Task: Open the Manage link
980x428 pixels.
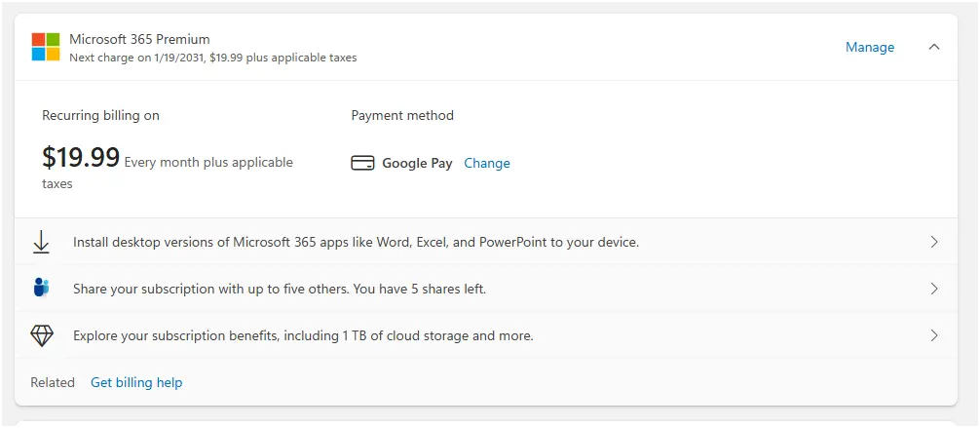Action: (x=869, y=47)
